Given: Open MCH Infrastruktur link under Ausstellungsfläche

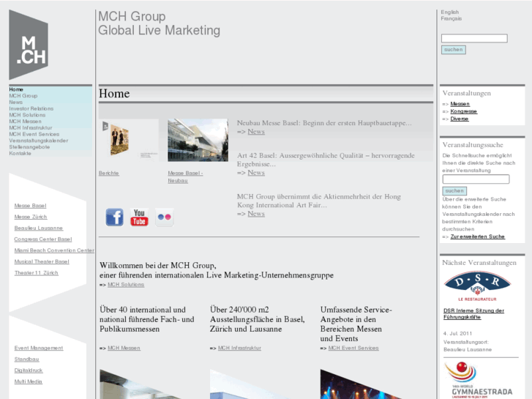Looking at the screenshot, I should [239, 348].
